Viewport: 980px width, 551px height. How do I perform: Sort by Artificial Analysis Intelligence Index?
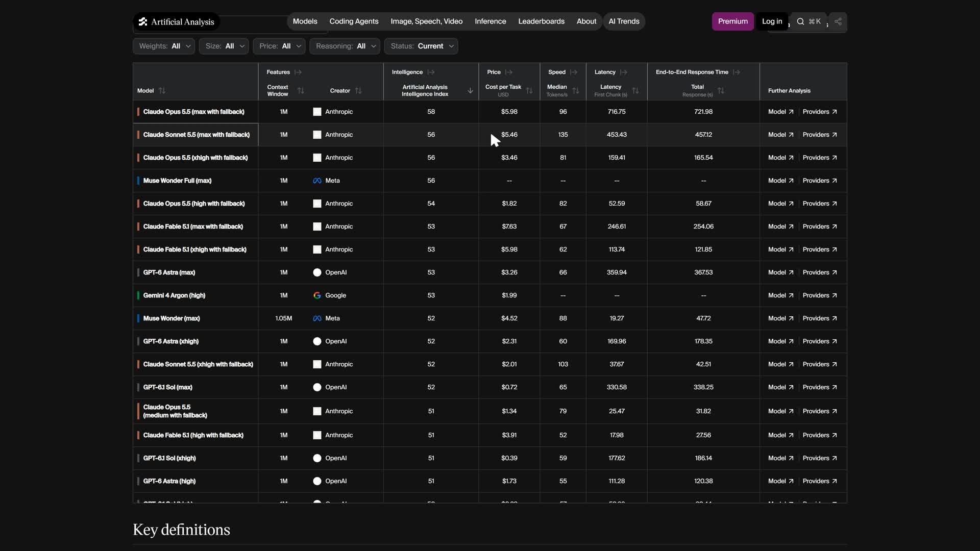coord(470,91)
